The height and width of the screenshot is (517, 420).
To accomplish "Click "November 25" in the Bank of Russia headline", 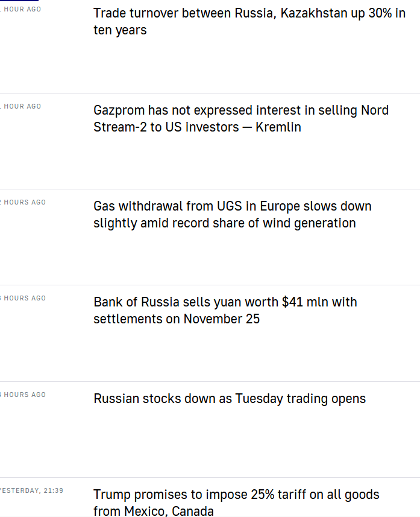I will (221, 319).
